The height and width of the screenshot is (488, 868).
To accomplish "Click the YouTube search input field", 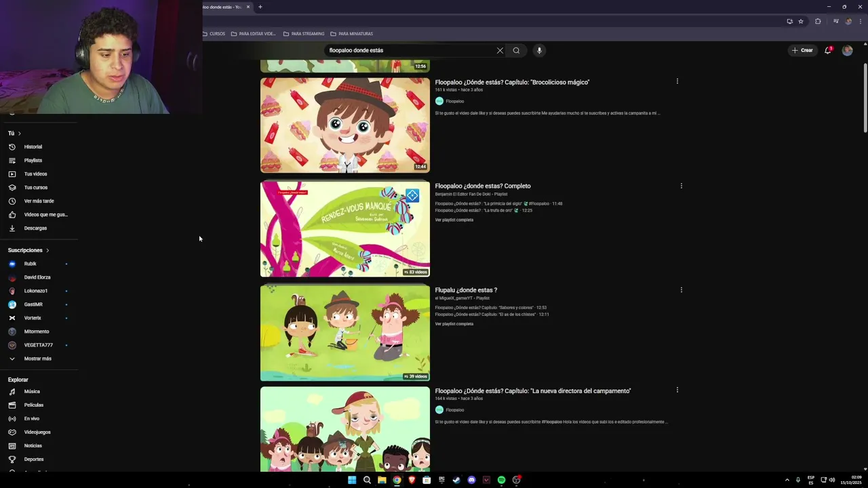I will (x=410, y=50).
